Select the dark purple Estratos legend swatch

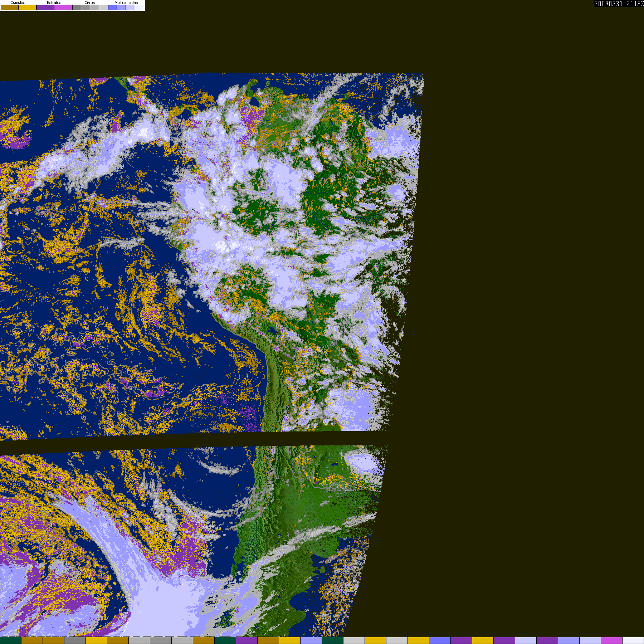pos(45,7)
